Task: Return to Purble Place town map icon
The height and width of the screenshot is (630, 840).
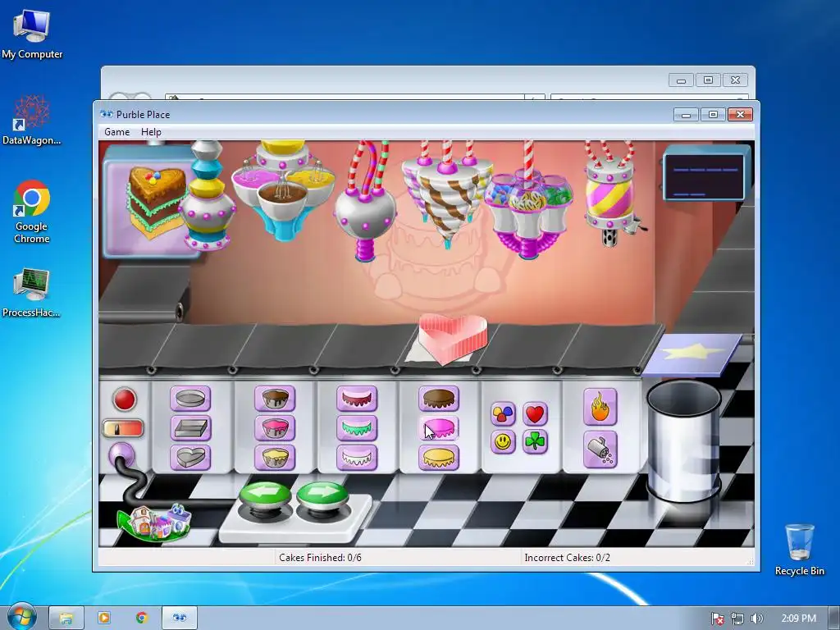Action: pos(154,522)
